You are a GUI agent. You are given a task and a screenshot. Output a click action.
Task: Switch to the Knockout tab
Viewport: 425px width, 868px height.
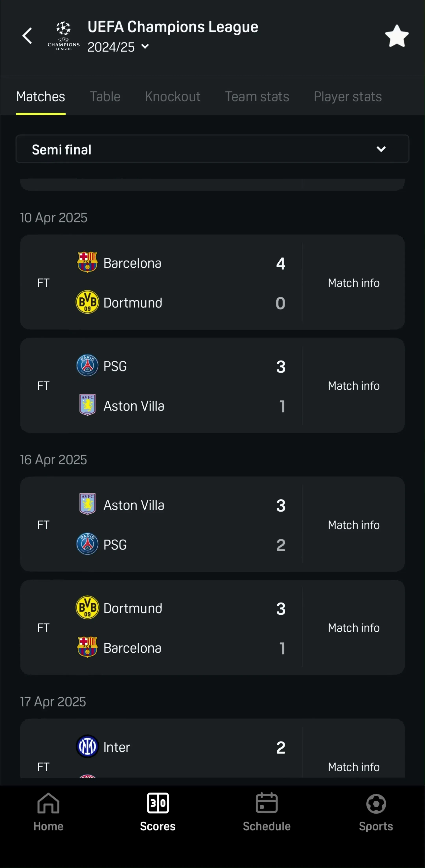coord(173,97)
